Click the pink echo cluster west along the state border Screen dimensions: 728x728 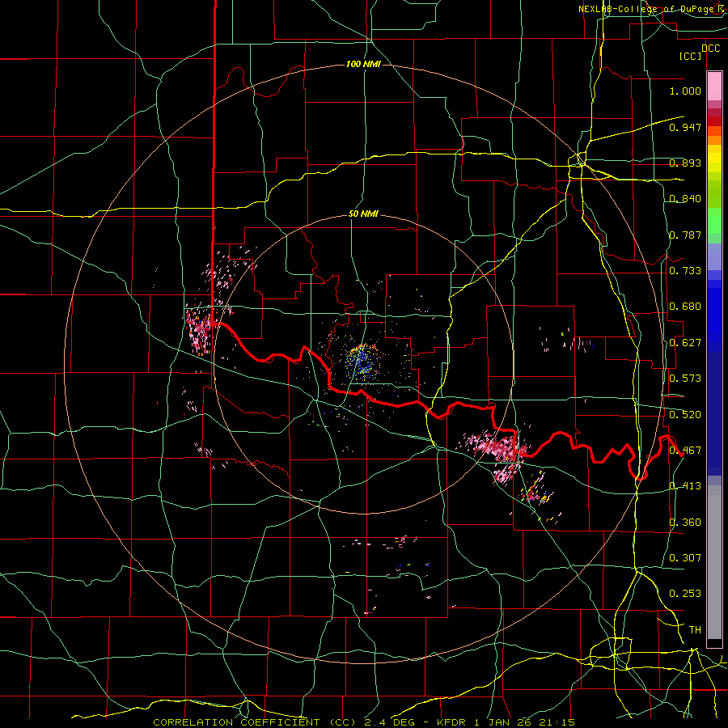(200, 328)
